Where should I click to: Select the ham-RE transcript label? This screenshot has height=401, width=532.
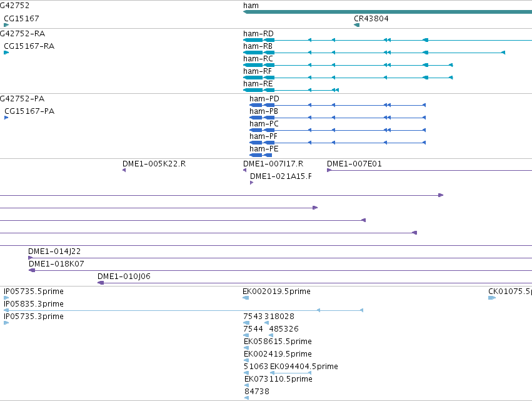point(258,84)
